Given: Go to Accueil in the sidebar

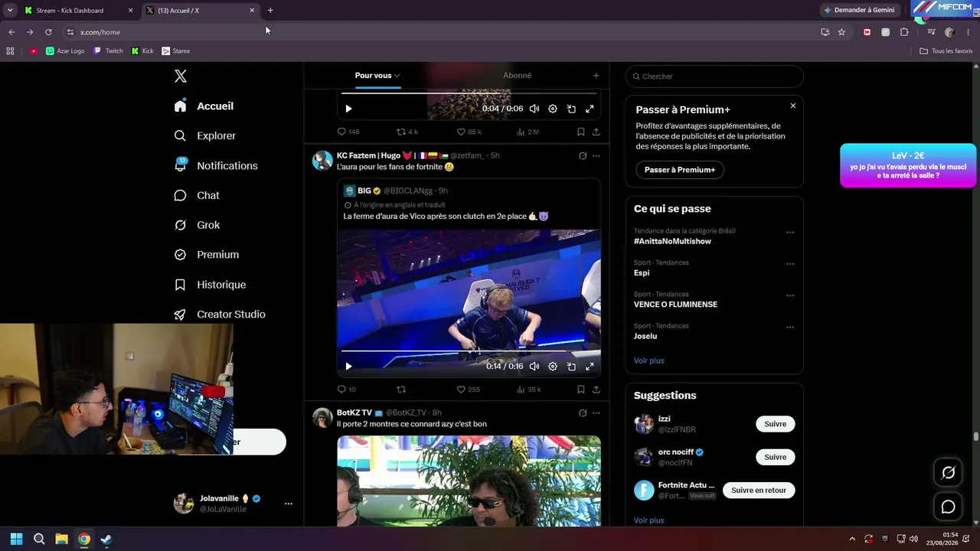Looking at the screenshot, I should pos(204,106).
